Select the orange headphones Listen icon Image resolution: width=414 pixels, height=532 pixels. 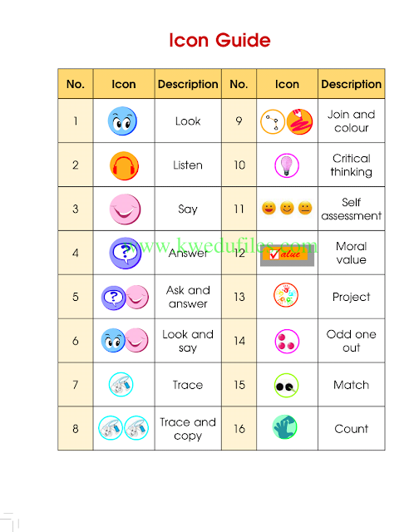[124, 165]
